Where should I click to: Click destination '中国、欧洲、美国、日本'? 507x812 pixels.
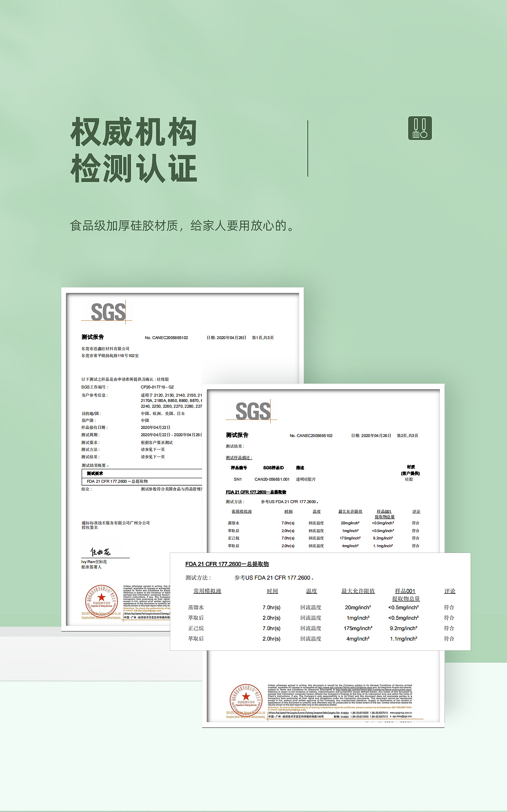(163, 414)
